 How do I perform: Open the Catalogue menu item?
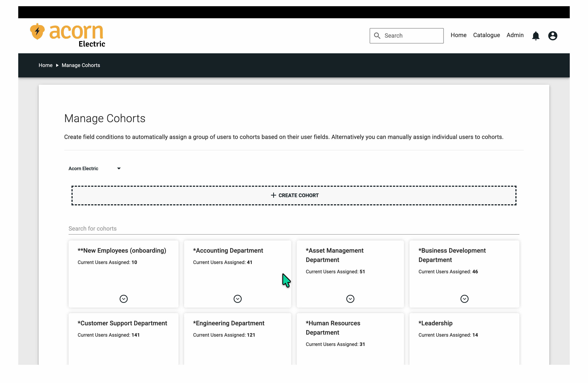[486, 35]
